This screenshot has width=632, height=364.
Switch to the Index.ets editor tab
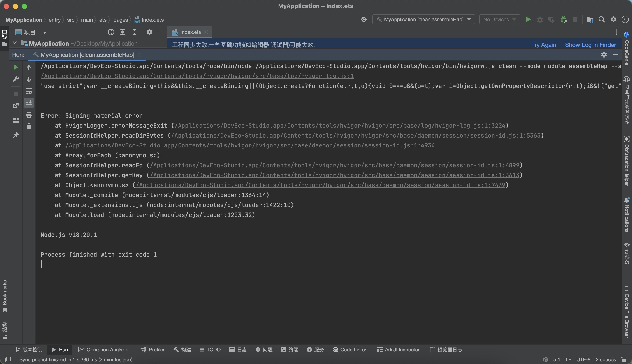pyautogui.click(x=190, y=32)
